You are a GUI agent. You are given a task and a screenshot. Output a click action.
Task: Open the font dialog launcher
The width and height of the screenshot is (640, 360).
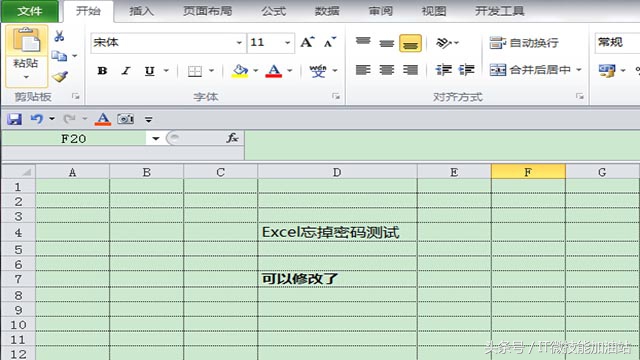(336, 96)
